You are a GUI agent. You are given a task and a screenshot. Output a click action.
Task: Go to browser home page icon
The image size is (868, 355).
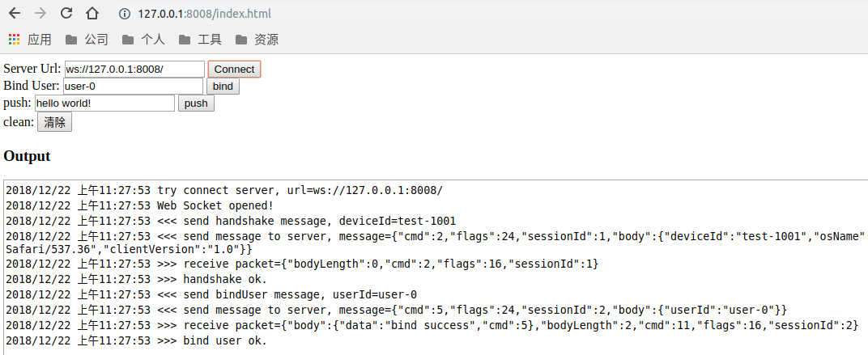[x=92, y=14]
